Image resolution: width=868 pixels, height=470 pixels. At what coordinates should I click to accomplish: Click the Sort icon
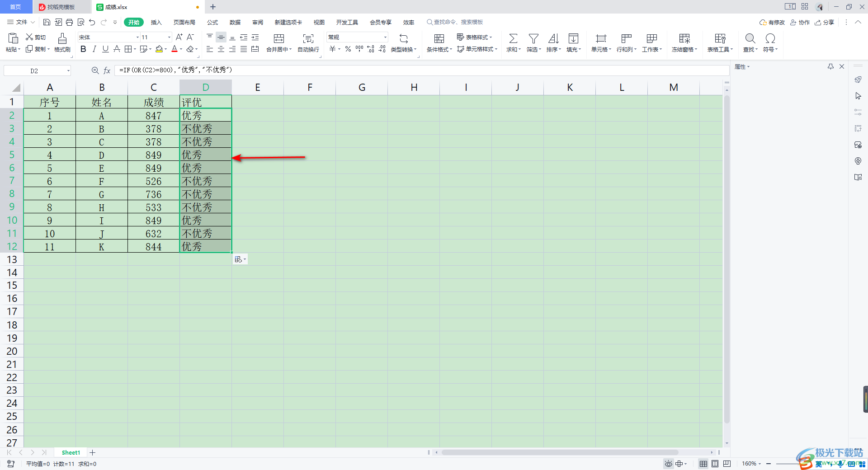pos(553,38)
